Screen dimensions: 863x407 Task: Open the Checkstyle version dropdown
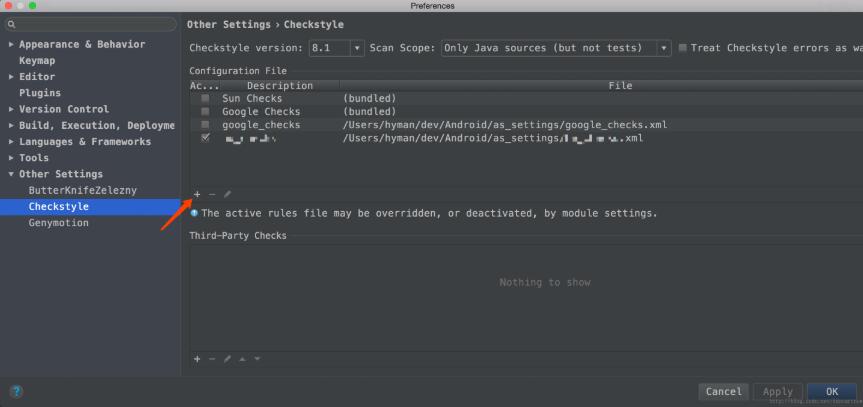click(x=357, y=48)
